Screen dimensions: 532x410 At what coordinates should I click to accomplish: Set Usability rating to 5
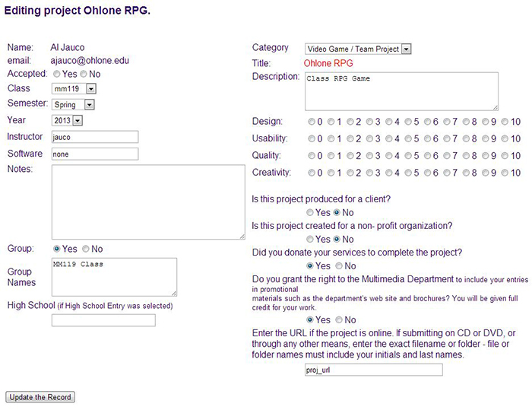coord(408,139)
